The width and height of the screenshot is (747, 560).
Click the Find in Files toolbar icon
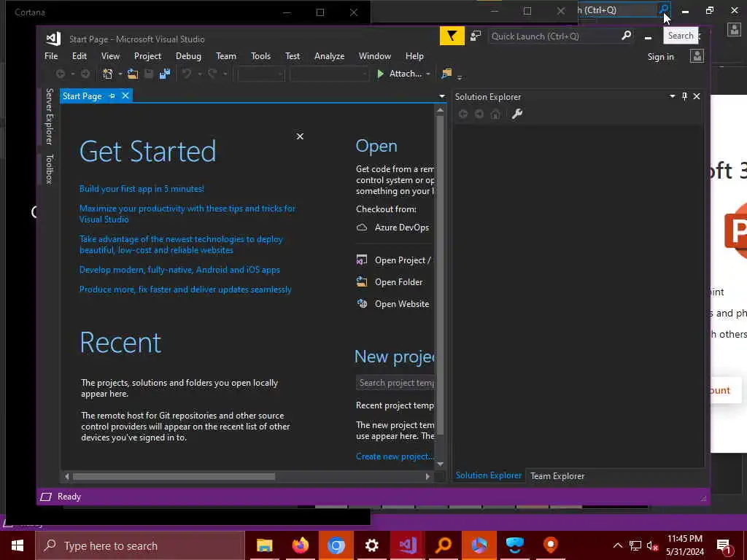click(x=446, y=74)
